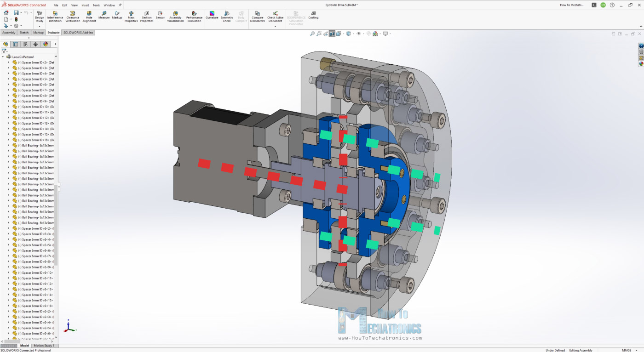Open the DisplayManager panel tab

[46, 44]
